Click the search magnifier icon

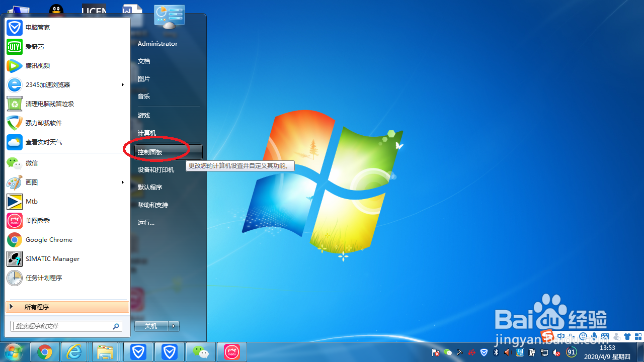click(x=116, y=326)
